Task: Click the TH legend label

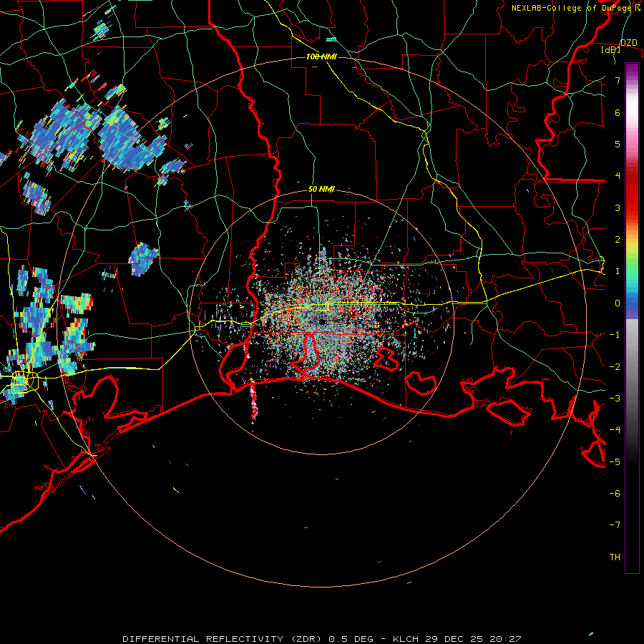Action: (615, 557)
